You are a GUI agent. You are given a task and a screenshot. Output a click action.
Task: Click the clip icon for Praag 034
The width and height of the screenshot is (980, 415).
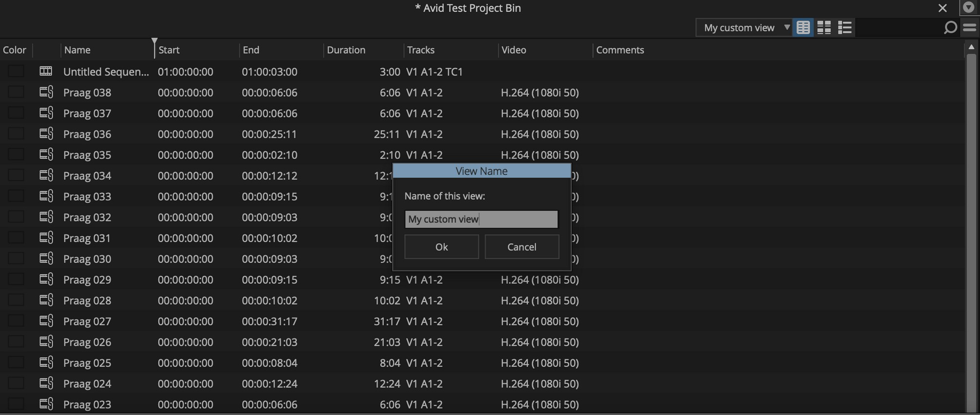pos(46,175)
